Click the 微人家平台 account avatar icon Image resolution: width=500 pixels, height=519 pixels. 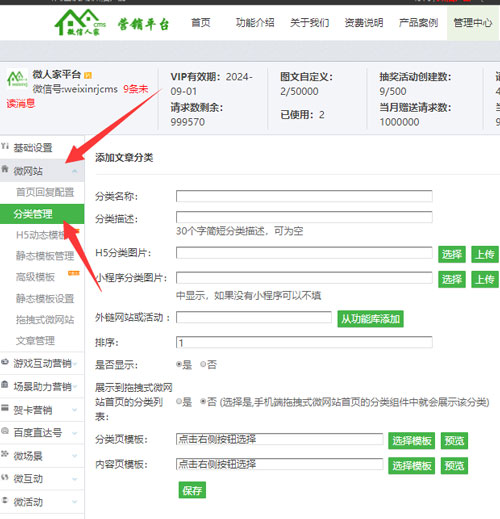(x=17, y=79)
